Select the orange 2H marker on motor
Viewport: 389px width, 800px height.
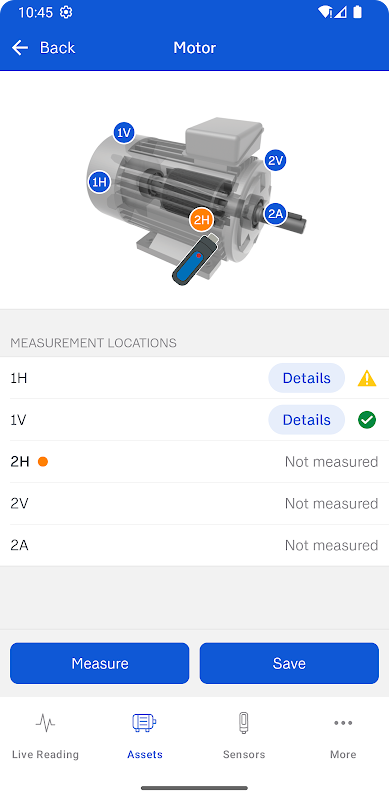[202, 220]
